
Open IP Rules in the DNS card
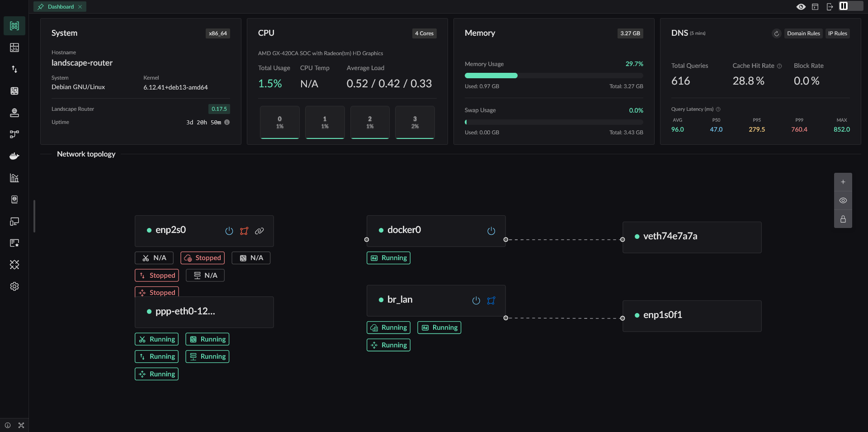[837, 33]
